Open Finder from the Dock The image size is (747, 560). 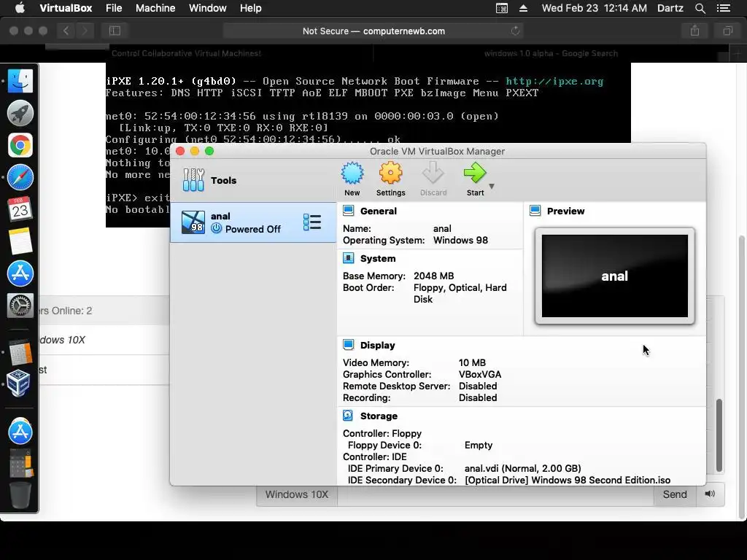click(20, 81)
